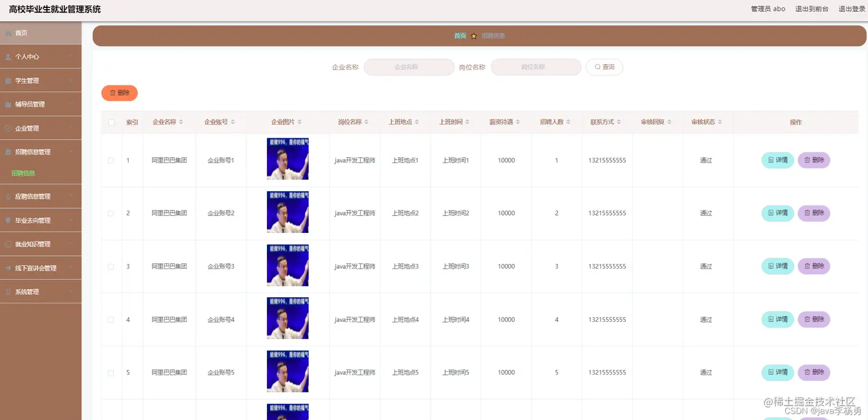This screenshot has width=868, height=420.
Task: Open the company image in row 企业账号5
Action: pyautogui.click(x=288, y=371)
